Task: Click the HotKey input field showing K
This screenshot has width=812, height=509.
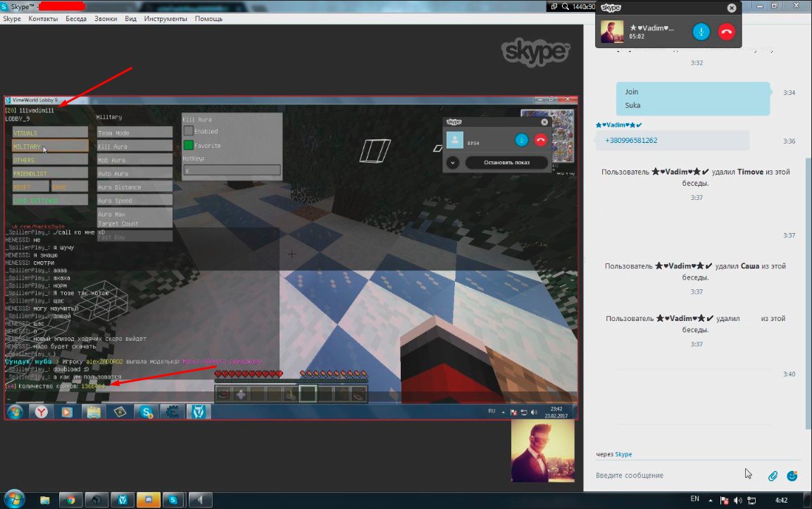Action: pos(232,170)
